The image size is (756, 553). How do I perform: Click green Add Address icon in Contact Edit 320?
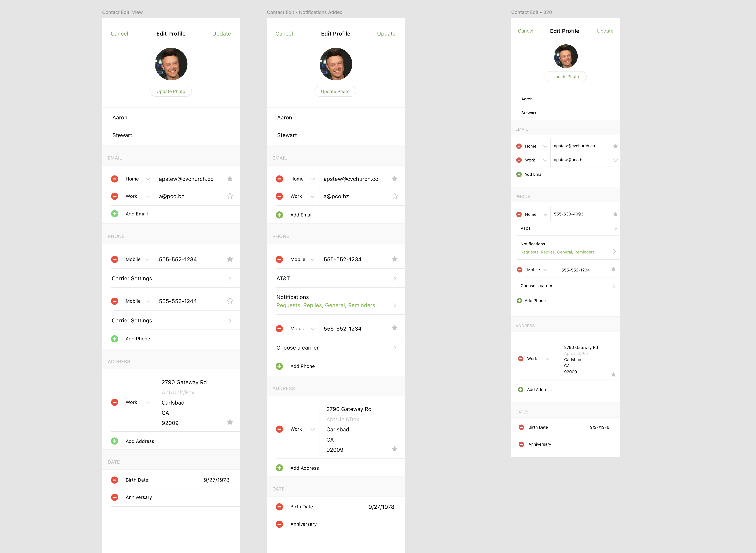pos(521,390)
